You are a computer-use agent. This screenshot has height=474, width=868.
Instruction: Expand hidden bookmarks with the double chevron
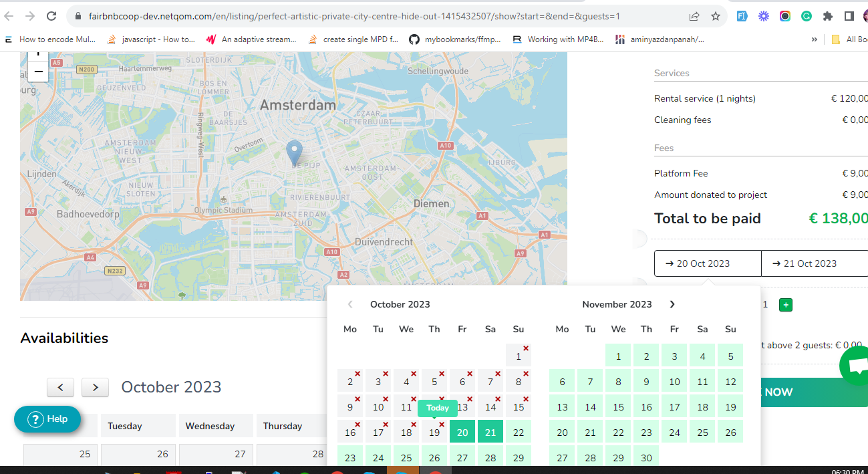[814, 39]
